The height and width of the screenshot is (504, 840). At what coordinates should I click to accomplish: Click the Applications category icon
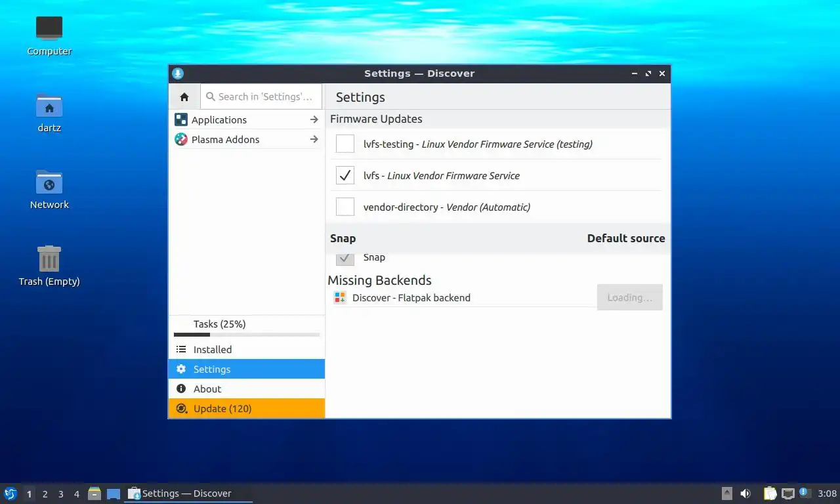click(181, 119)
